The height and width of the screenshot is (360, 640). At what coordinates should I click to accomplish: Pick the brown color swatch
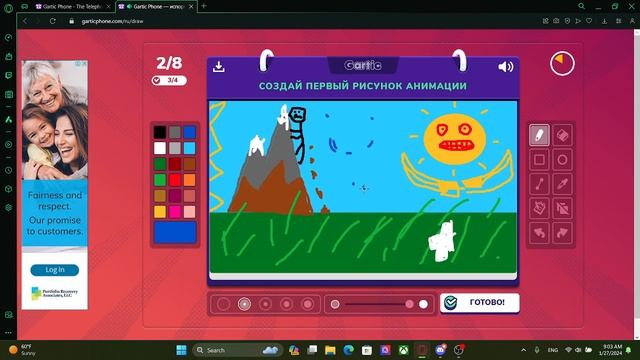coord(189,164)
